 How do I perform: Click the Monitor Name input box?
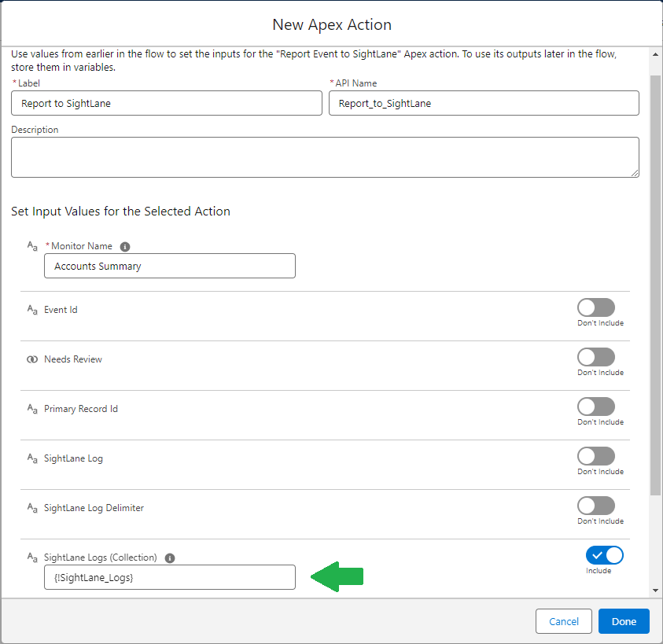coord(170,266)
